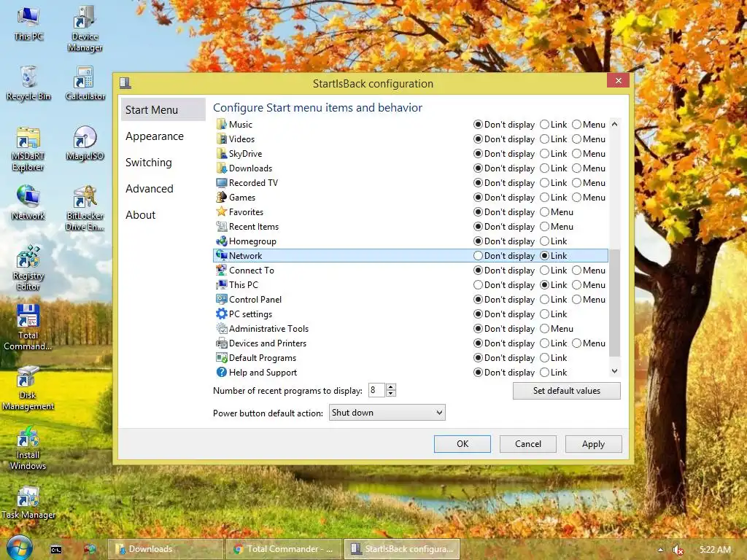This screenshot has height=560, width=747.
Task: Open Power button default action dropdown
Action: pyautogui.click(x=387, y=413)
